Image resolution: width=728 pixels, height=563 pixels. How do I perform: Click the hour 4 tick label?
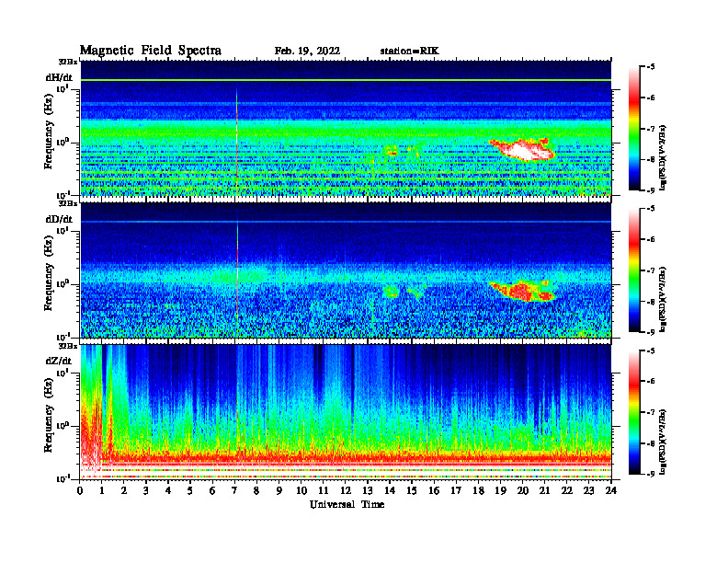pos(168,491)
